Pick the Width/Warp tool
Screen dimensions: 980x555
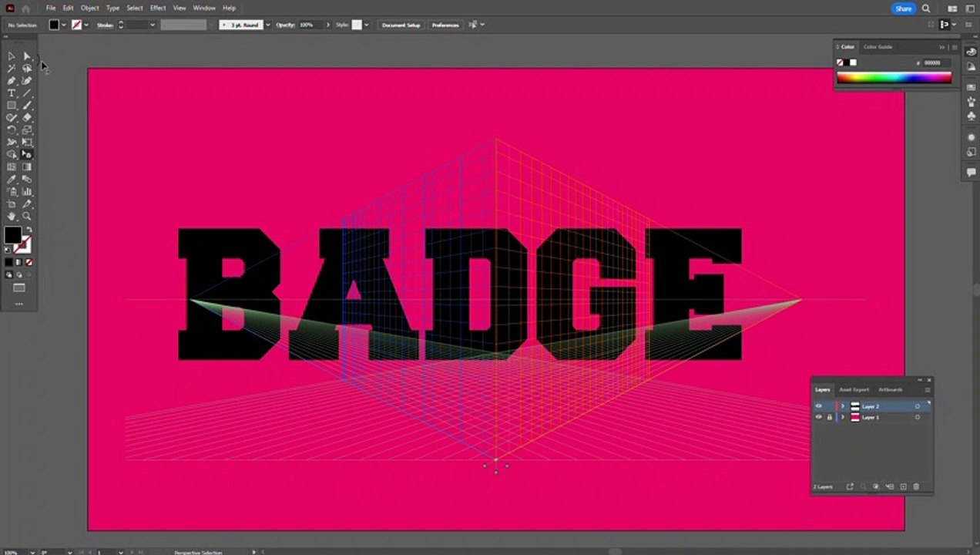coord(12,143)
